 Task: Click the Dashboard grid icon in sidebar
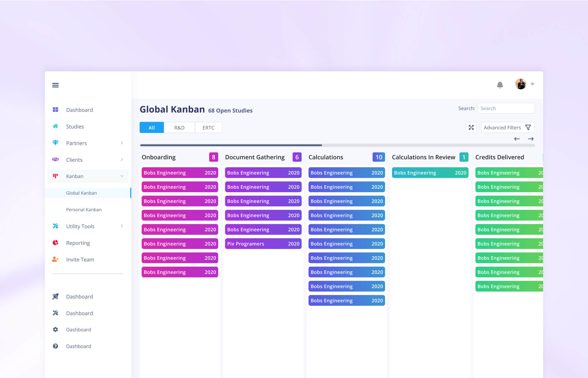[x=55, y=110]
